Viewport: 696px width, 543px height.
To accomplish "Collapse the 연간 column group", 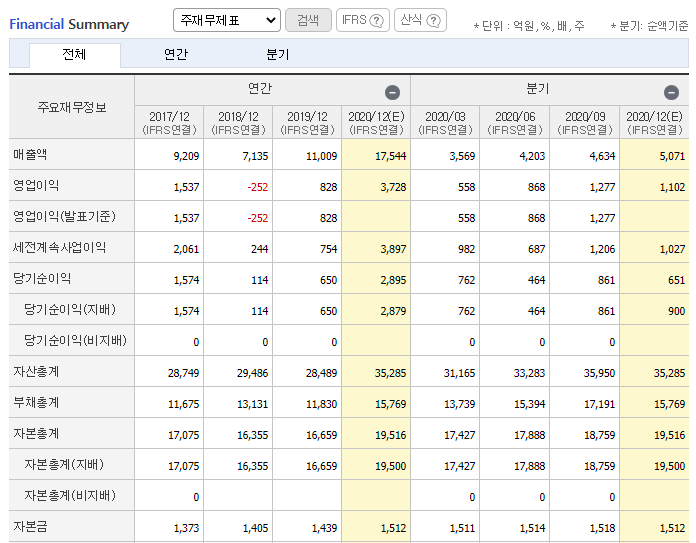I will 392,92.
